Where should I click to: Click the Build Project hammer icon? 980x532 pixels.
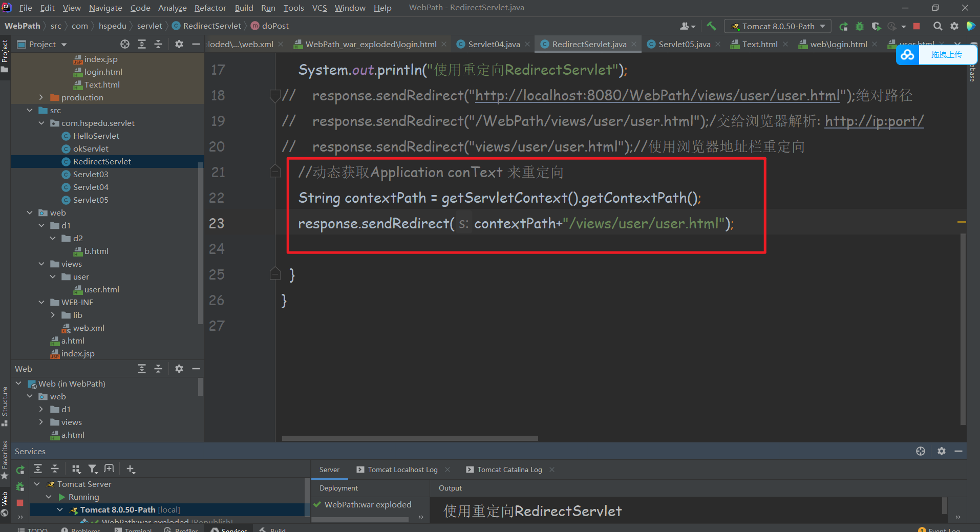[711, 26]
